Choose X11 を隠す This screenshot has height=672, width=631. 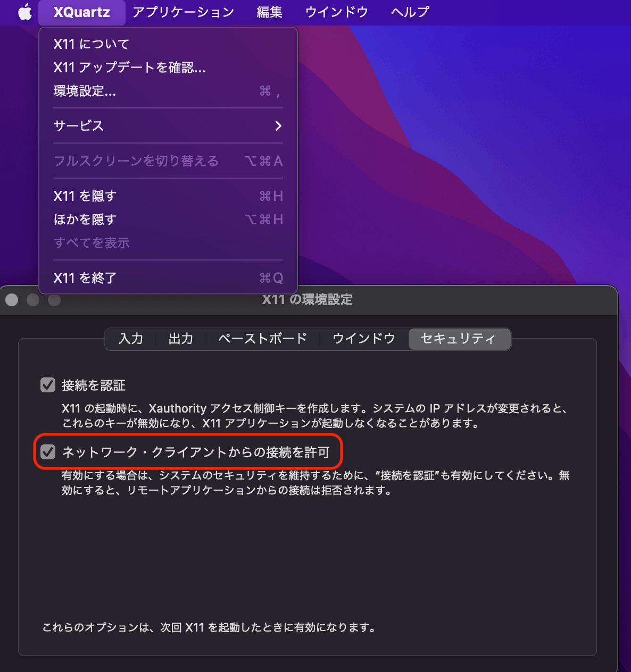click(x=168, y=196)
